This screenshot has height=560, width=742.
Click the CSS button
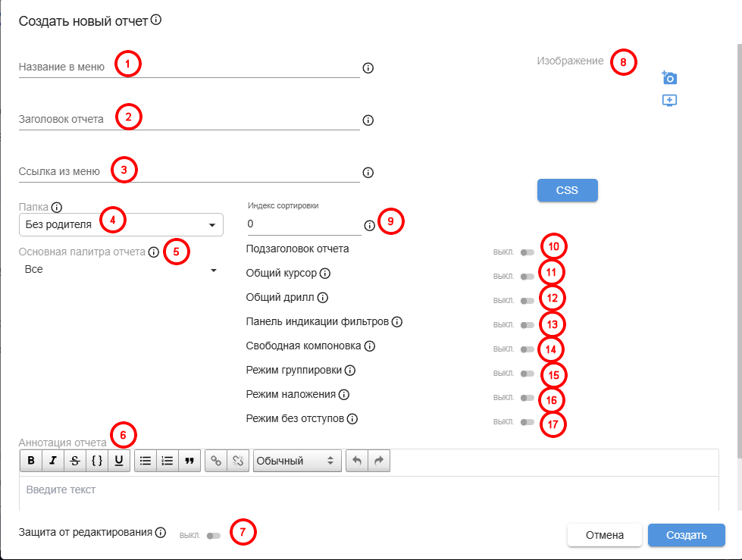coord(567,190)
